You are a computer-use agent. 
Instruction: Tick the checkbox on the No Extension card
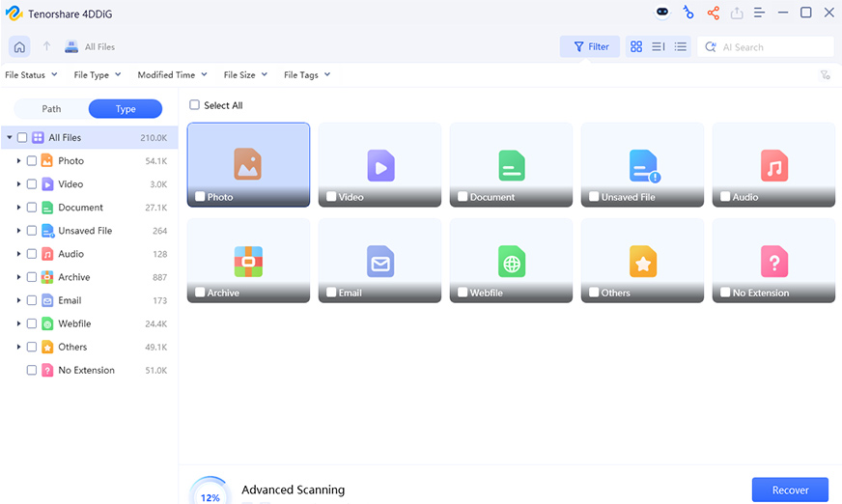tap(725, 293)
